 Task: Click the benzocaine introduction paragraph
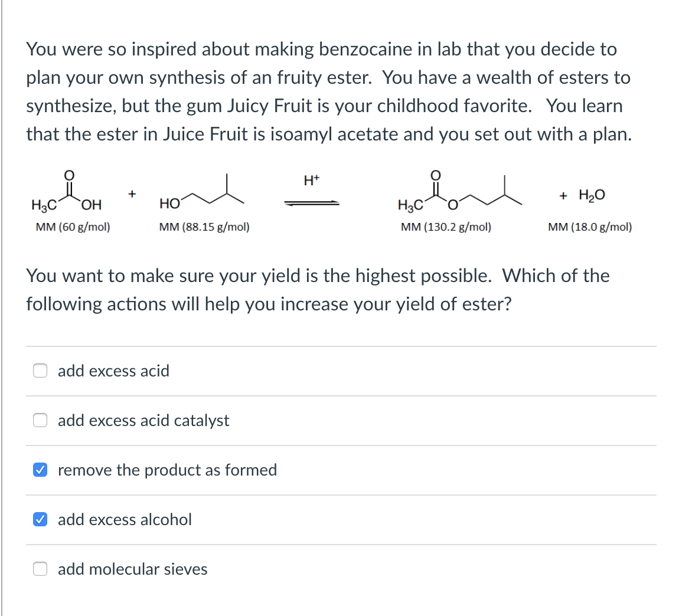pos(328,91)
